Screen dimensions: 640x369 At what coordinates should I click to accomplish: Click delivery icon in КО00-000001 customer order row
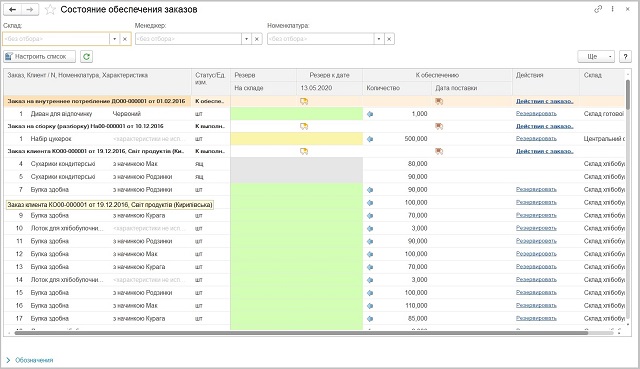tap(439, 151)
